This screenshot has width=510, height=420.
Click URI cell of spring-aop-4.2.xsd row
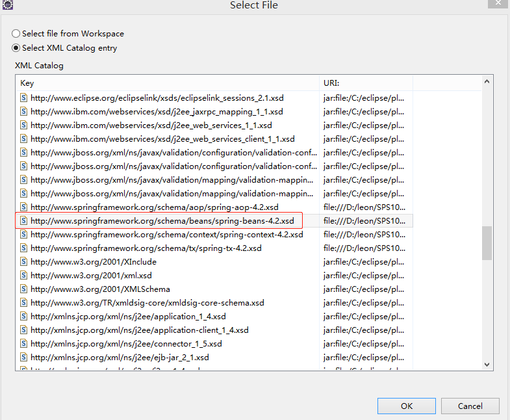[x=364, y=207]
